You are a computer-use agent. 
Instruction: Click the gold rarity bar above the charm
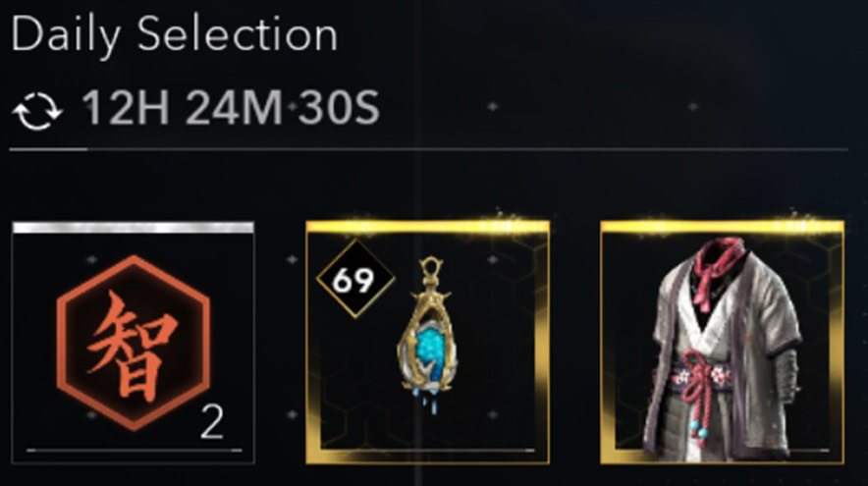(x=428, y=227)
